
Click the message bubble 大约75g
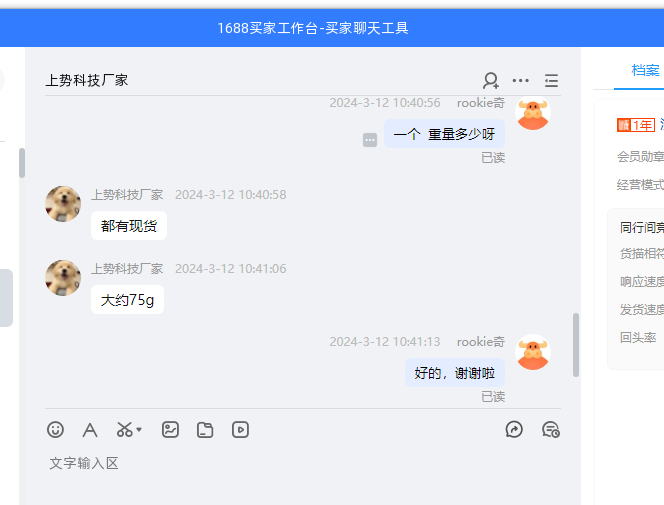(x=127, y=300)
